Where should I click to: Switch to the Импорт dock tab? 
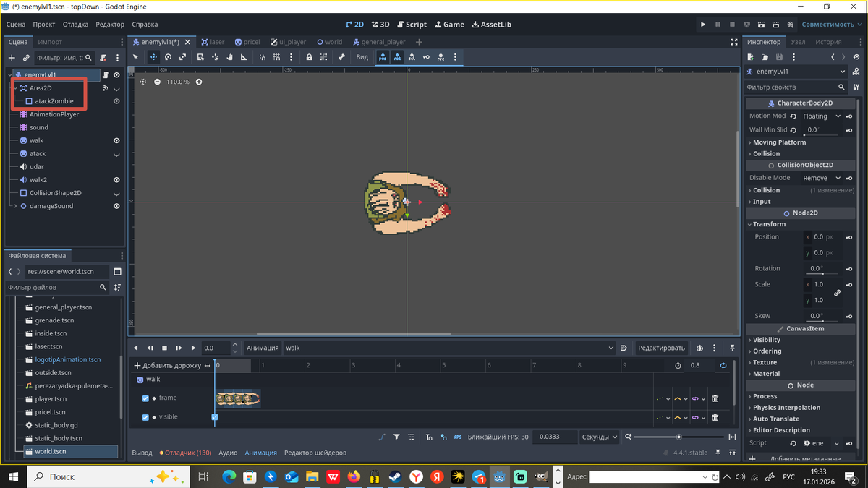point(50,42)
